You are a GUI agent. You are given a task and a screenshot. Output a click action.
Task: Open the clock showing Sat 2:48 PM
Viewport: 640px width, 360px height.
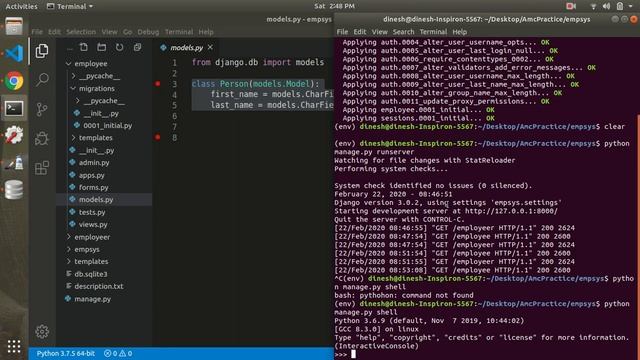tap(334, 6)
